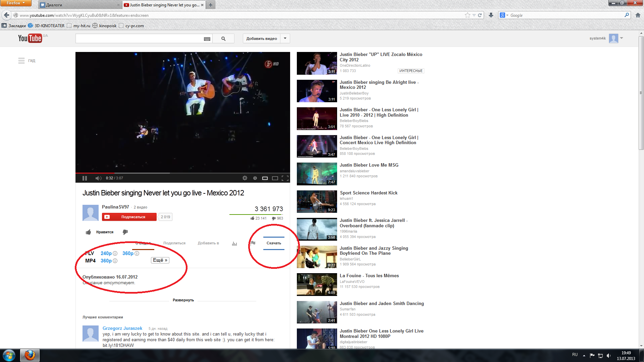Close the Justin Bieber tab

pyautogui.click(x=202, y=5)
